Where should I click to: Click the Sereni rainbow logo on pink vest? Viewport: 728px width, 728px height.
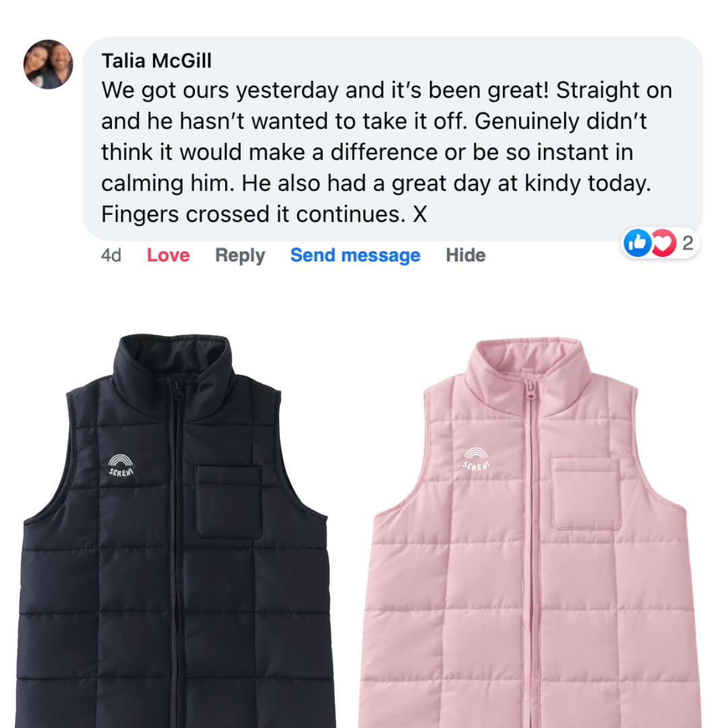[476, 459]
